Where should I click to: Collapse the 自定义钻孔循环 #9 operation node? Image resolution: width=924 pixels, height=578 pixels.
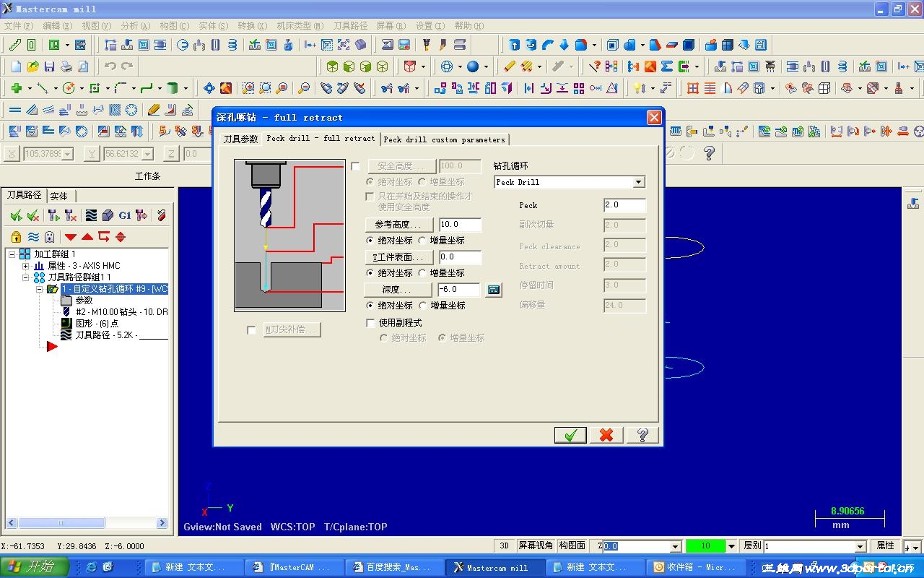(40, 289)
